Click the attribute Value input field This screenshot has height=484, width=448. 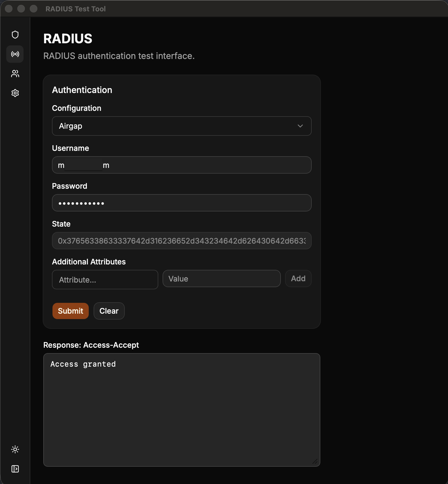[x=222, y=279]
